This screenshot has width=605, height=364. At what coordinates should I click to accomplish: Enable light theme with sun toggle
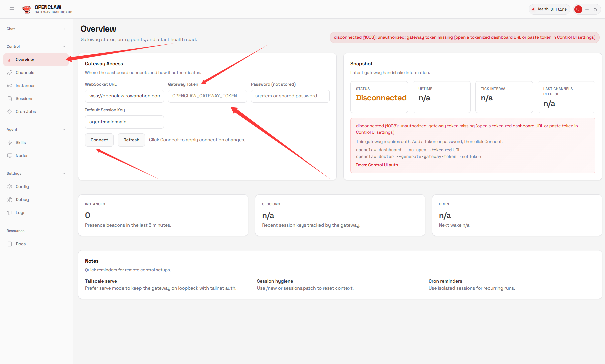click(587, 9)
